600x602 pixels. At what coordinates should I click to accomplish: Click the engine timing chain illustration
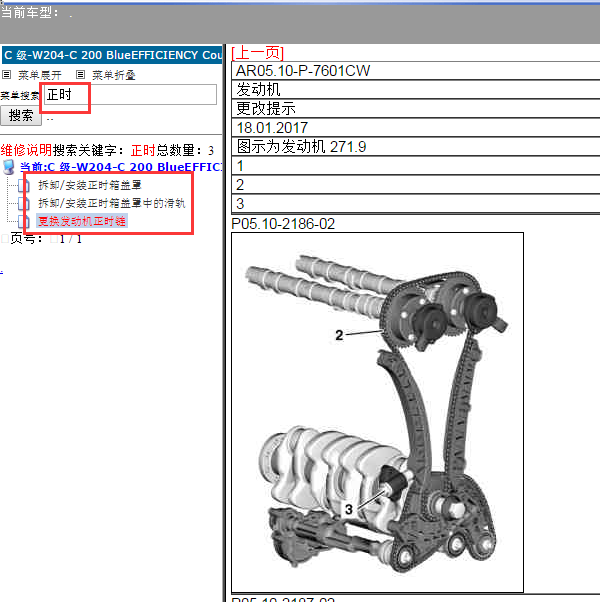377,413
